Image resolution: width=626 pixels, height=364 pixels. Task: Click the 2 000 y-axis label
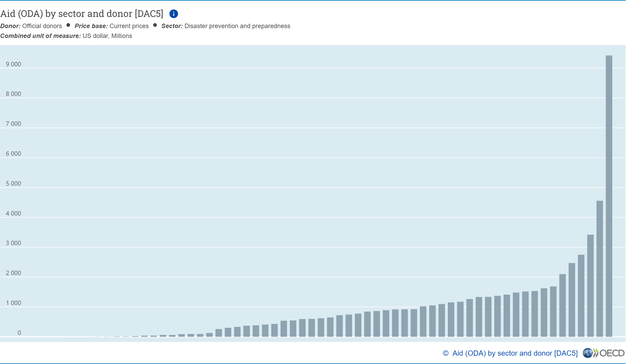point(14,273)
